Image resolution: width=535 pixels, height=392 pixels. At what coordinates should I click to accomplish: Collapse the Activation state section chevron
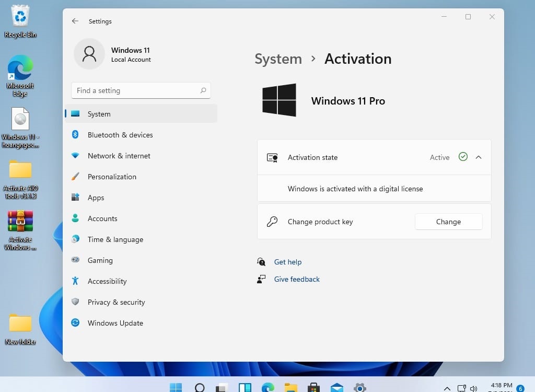click(x=479, y=157)
